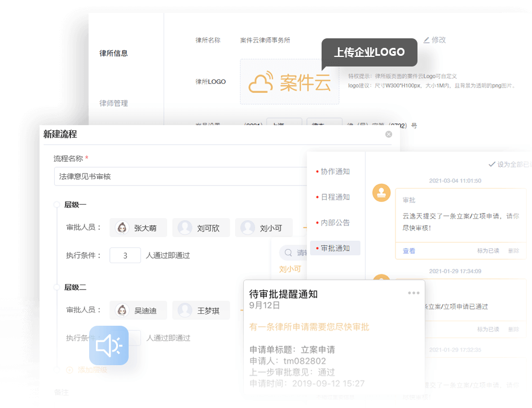Screen dimensions: 532x408
Task: Select approver 刘可欣 chip
Action: click(x=201, y=228)
